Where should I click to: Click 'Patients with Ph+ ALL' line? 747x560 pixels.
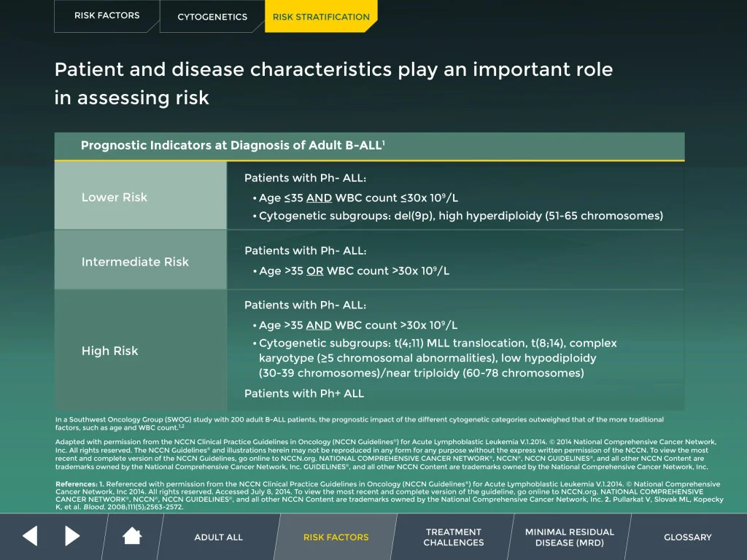point(304,393)
